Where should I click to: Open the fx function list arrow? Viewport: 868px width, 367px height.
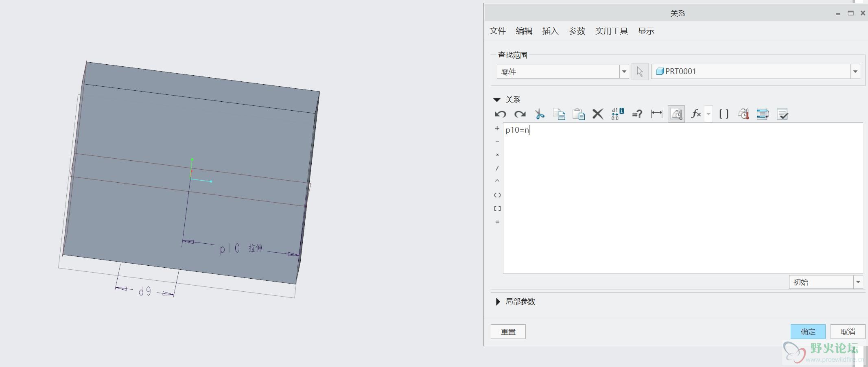click(x=708, y=114)
